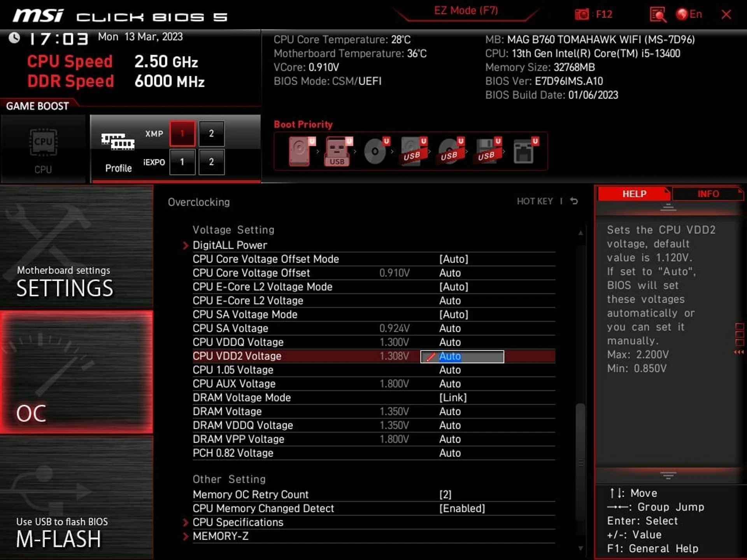Select the DRAM Voltage Auto value

point(450,411)
